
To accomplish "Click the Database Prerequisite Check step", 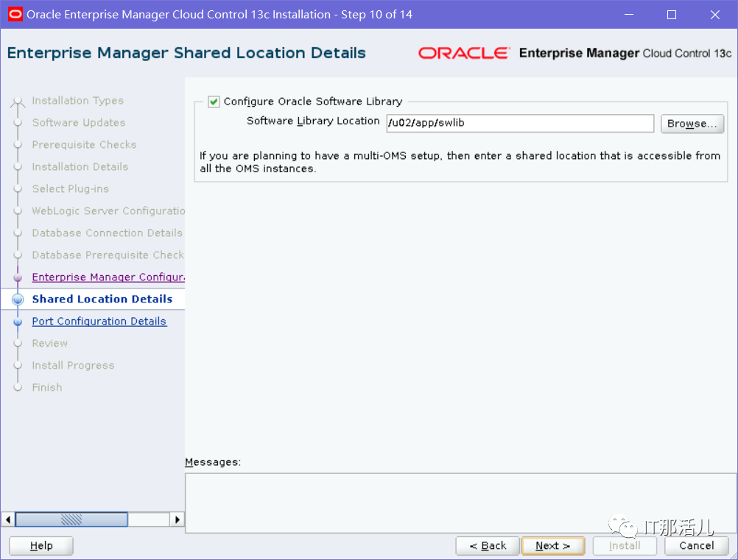I will coord(108,255).
